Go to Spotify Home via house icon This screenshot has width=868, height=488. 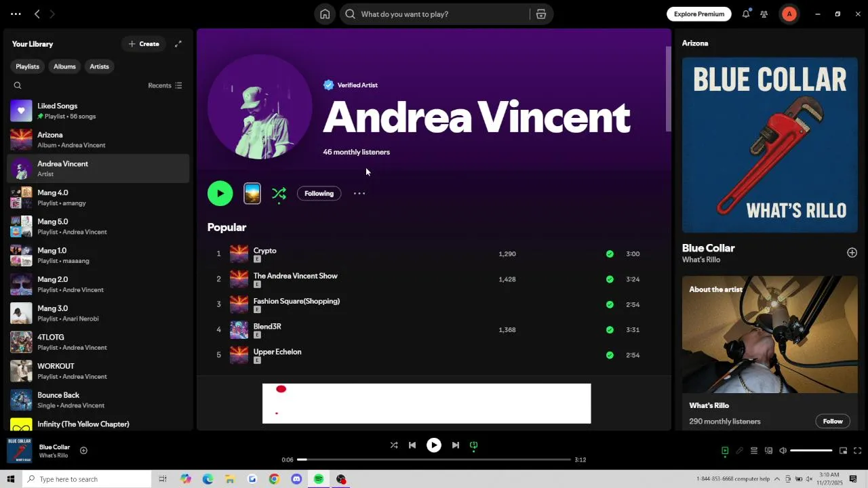click(325, 14)
